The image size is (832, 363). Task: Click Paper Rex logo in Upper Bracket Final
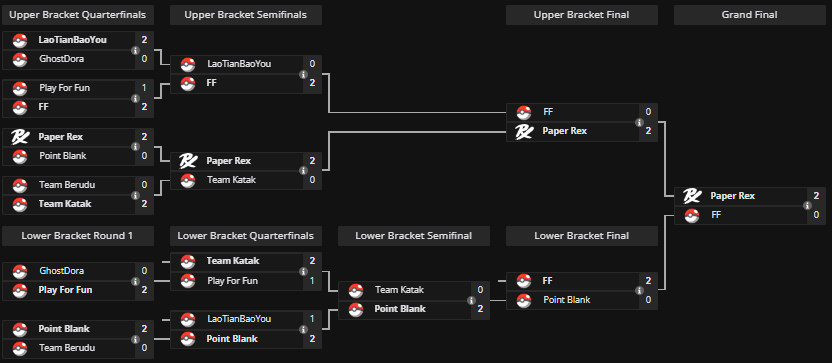[524, 131]
